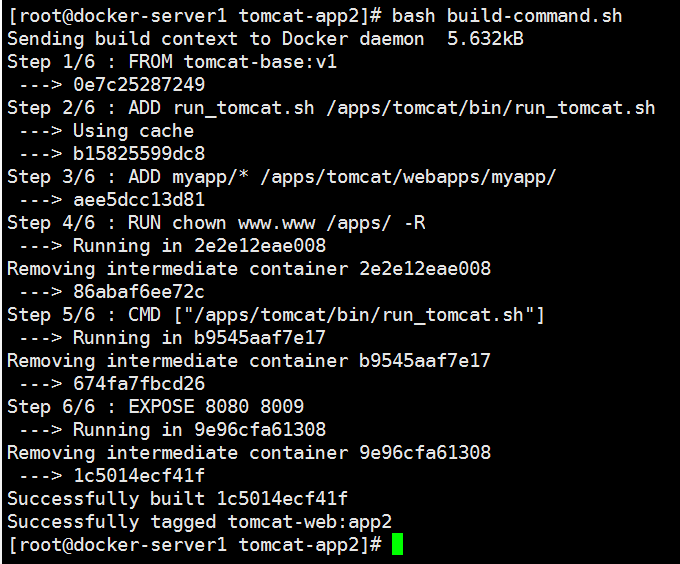Click the Step 3/6 ADD myapp line

(x=281, y=177)
